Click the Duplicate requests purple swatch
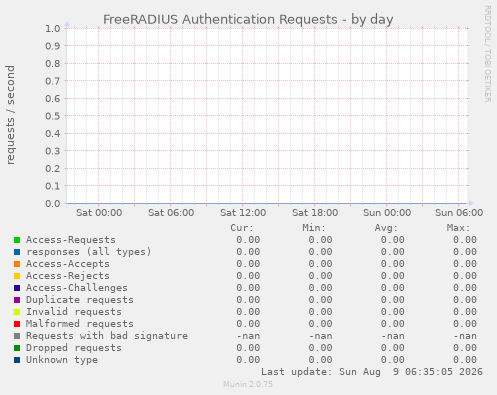 [x=17, y=300]
